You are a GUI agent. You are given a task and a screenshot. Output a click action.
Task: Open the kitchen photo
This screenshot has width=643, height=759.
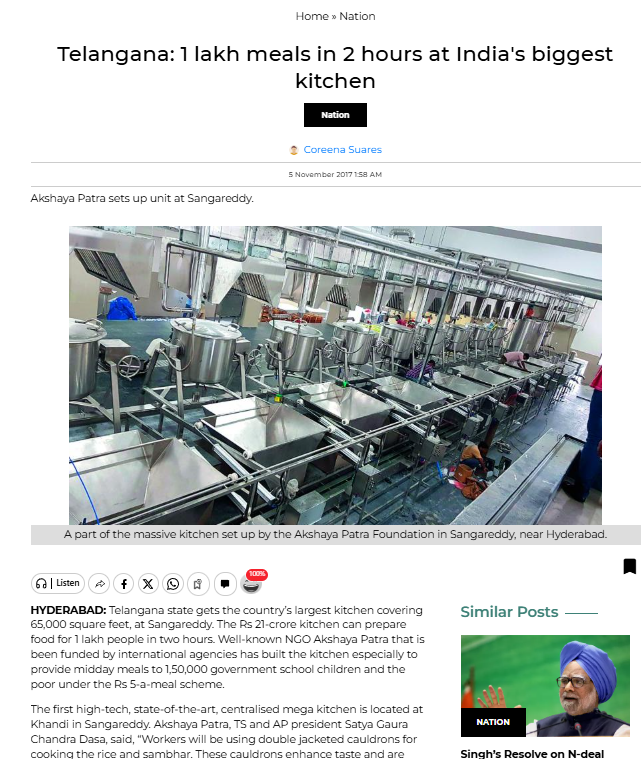[x=335, y=375]
